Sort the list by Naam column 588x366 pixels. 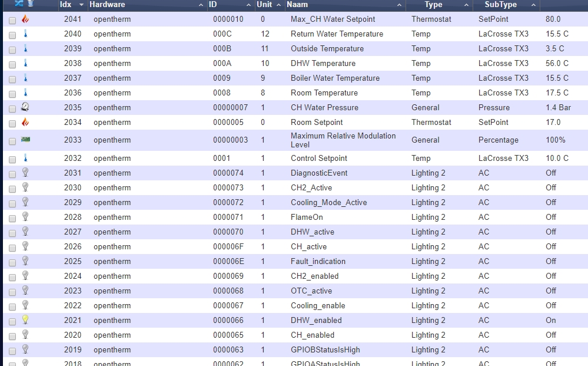[297, 5]
